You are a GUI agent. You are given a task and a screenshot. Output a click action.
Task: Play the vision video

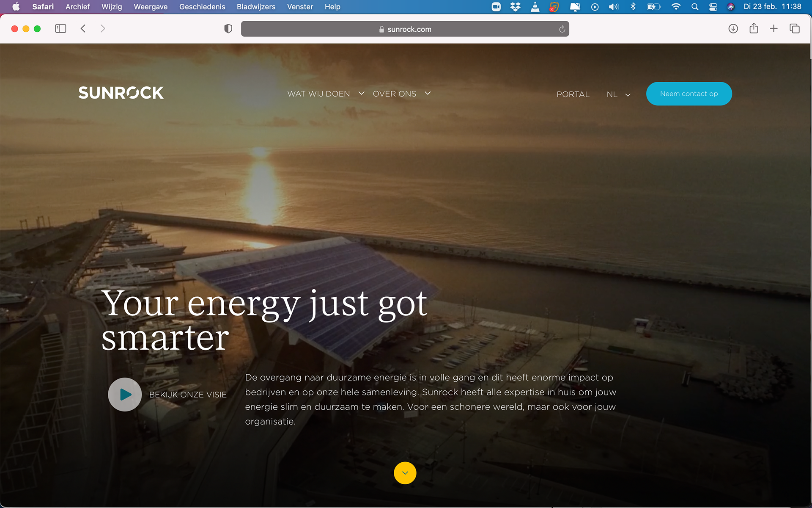[x=125, y=395]
